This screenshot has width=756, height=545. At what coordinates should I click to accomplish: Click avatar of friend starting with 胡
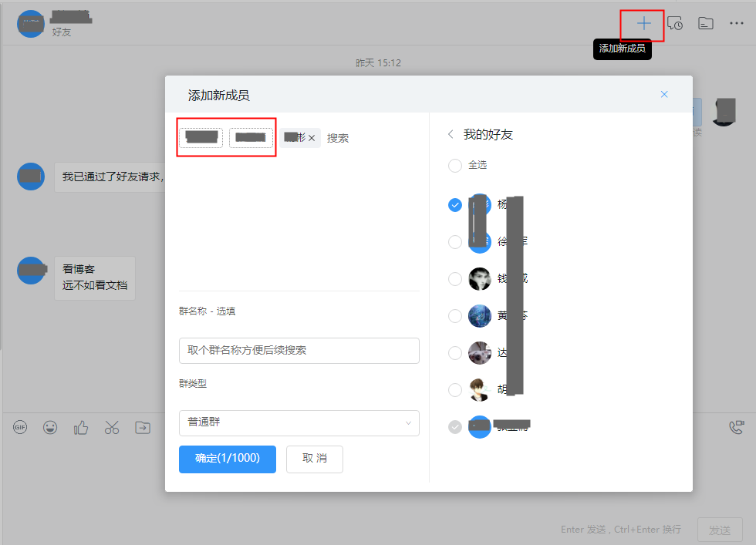480,389
